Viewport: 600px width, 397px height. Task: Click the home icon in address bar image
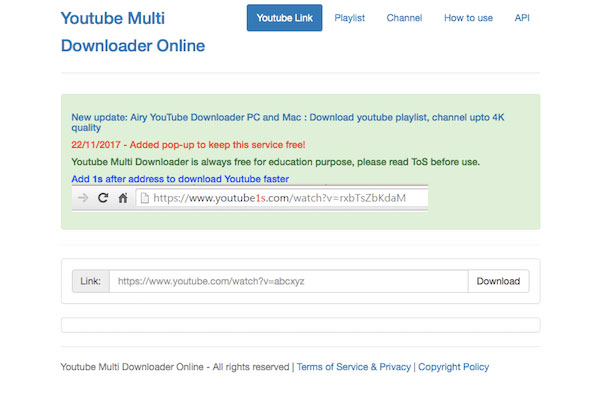[123, 198]
